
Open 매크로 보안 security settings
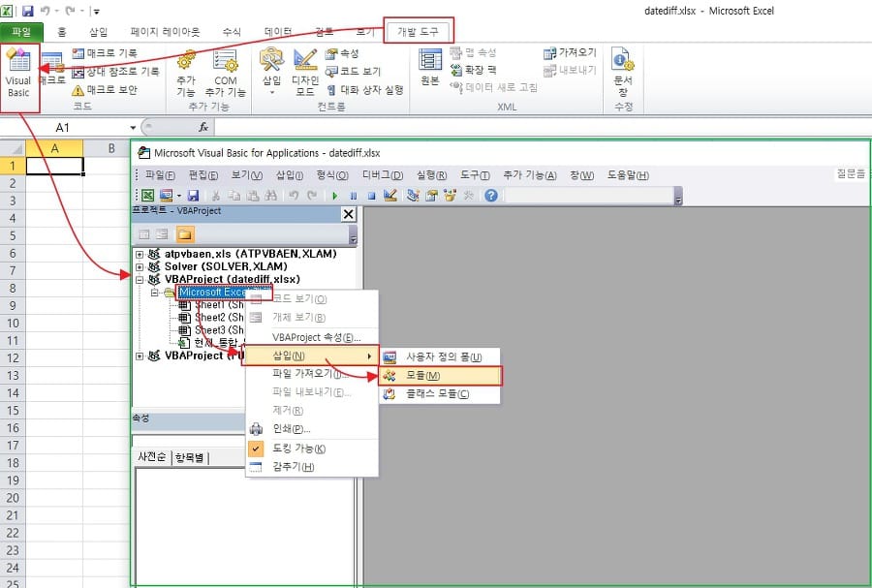click(105, 89)
